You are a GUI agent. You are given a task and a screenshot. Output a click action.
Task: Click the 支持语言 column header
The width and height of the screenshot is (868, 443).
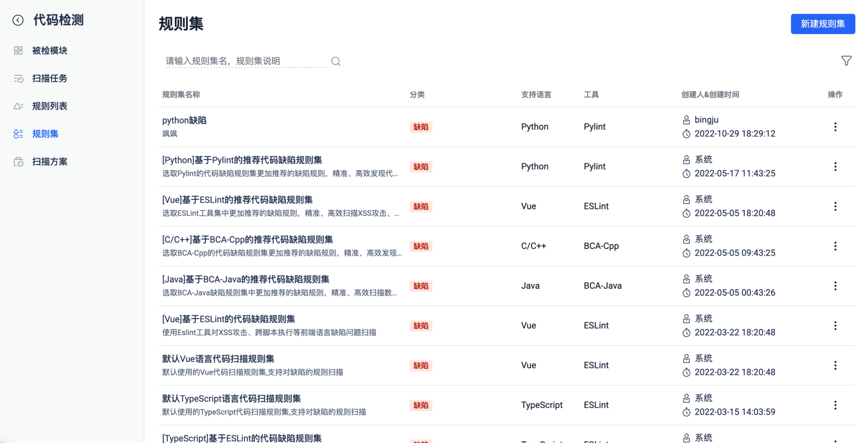pyautogui.click(x=536, y=95)
